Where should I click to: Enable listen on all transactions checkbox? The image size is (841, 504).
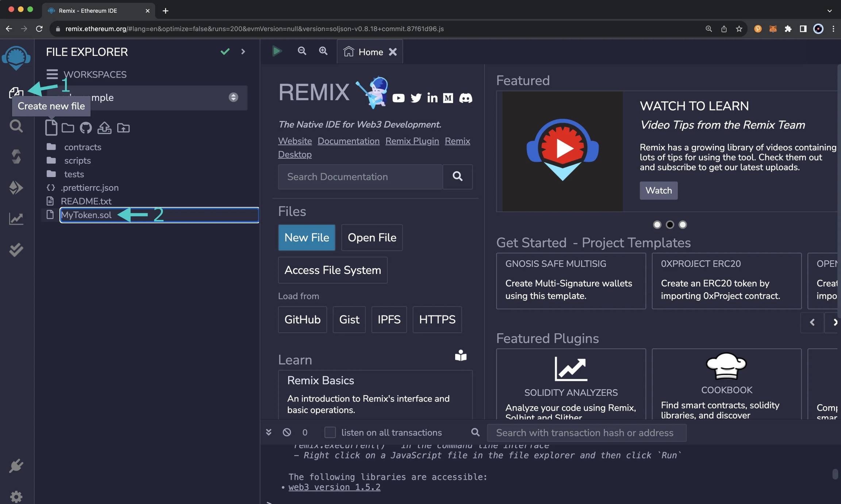330,432
